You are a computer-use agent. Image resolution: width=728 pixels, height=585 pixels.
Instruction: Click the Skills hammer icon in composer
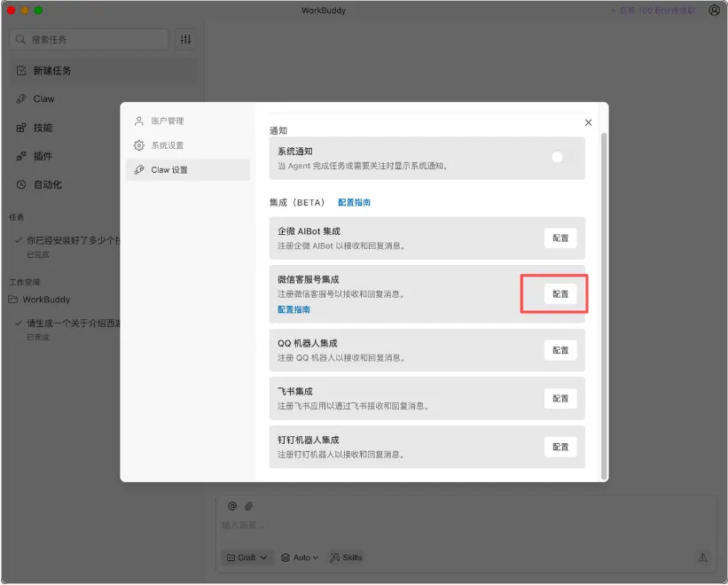point(335,558)
